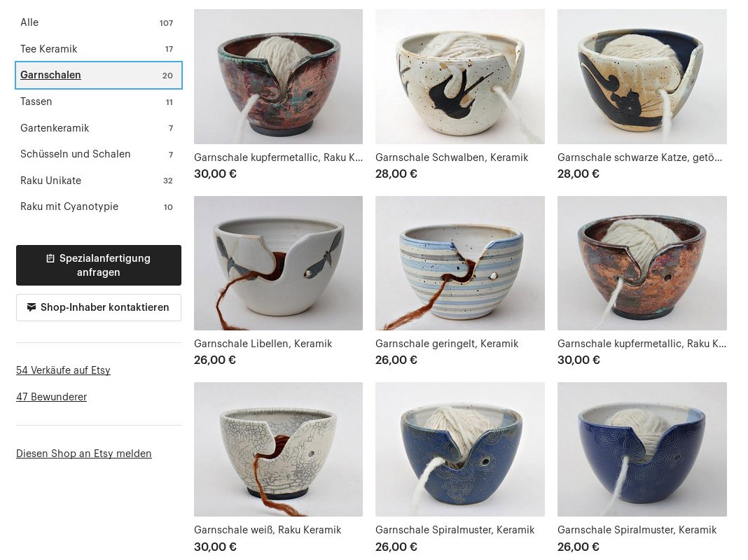The image size is (748, 560).
Task: Open the Garnschale weiß, Raku Keramik title
Action: click(268, 530)
